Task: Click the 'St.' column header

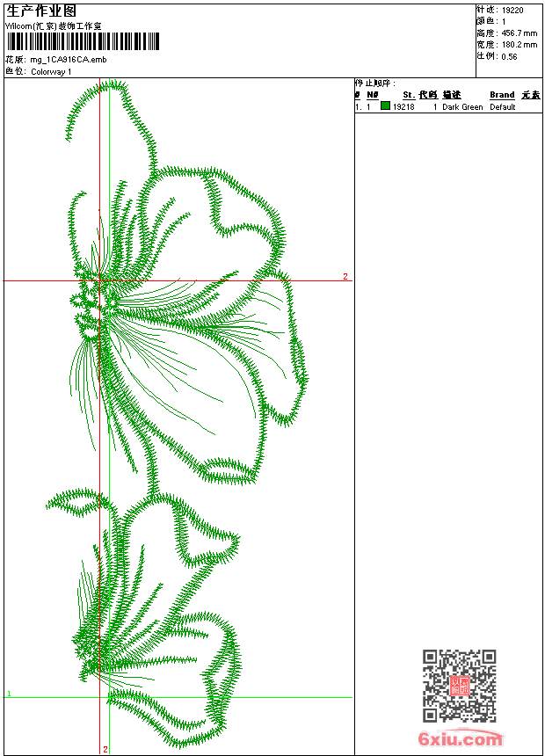Action: click(409, 95)
